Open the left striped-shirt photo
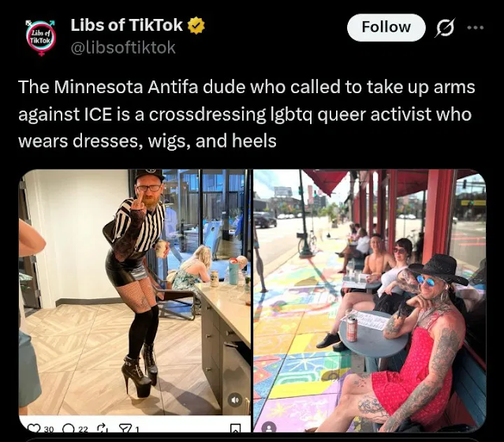Viewport: 504px width, 442px height. pyautogui.click(x=135, y=292)
